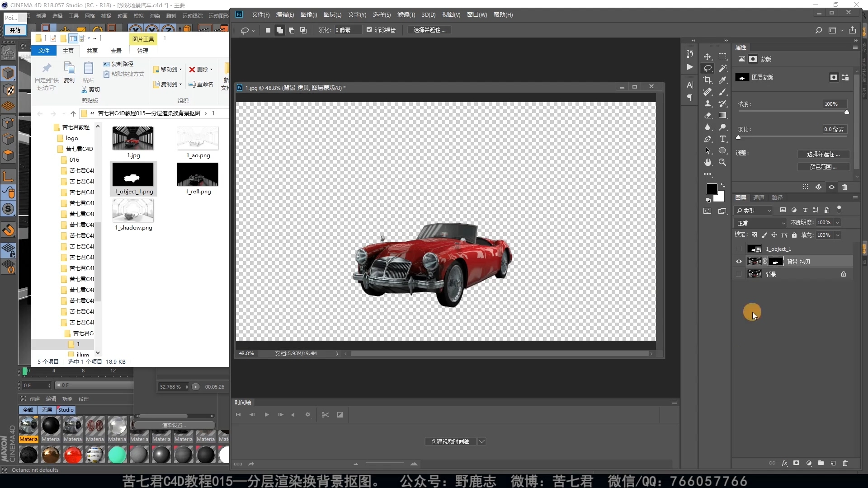Toggle the 消除锯齿 anti-alias checkbox
Screen dimensions: 868x488
pos(369,30)
